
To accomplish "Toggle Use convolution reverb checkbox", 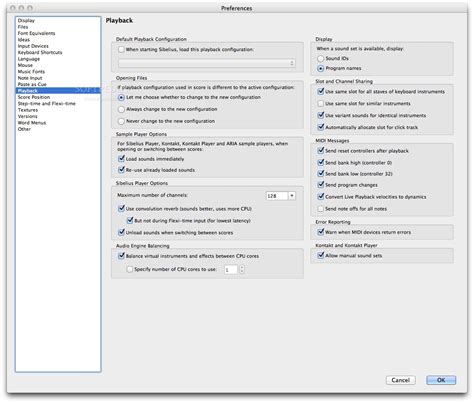I will [121, 209].
